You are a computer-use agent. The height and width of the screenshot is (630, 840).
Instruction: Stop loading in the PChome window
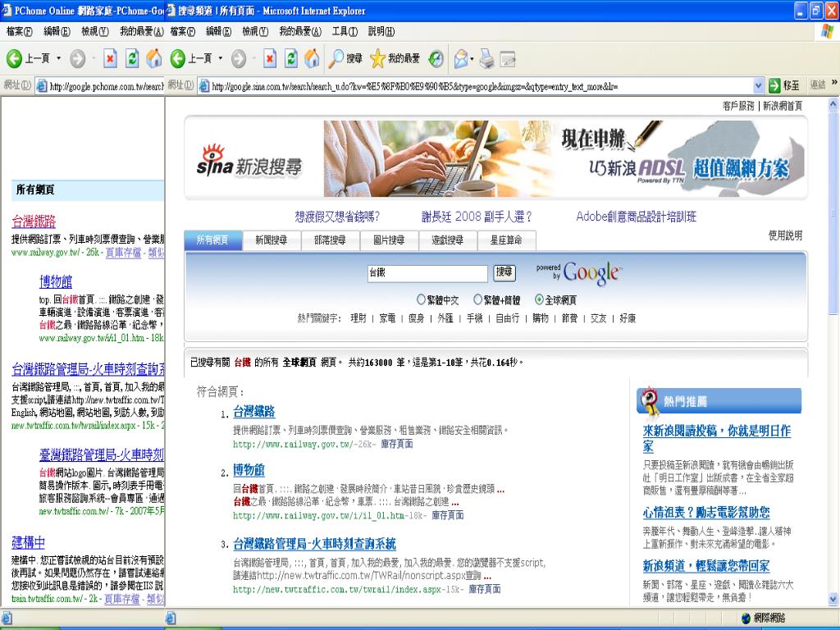pos(111,58)
